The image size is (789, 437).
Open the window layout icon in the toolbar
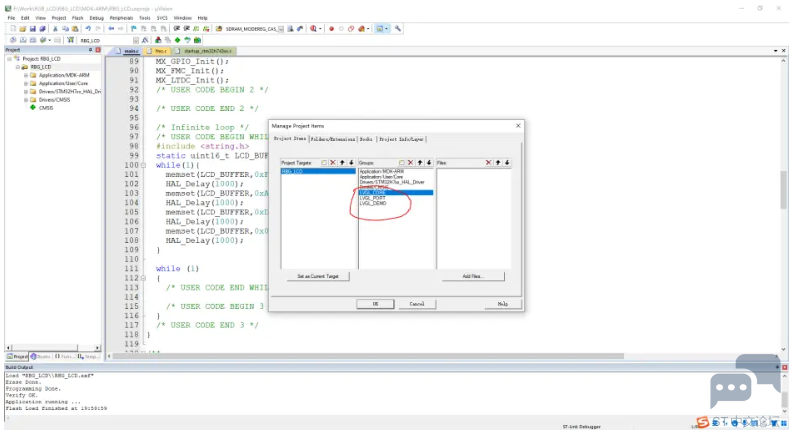pos(380,29)
